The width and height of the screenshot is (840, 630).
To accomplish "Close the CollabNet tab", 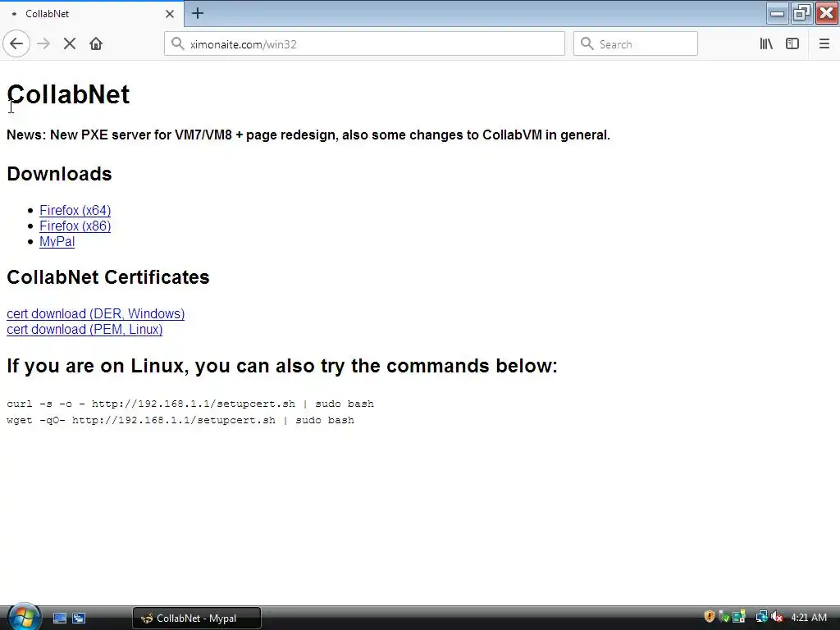I will pyautogui.click(x=169, y=14).
